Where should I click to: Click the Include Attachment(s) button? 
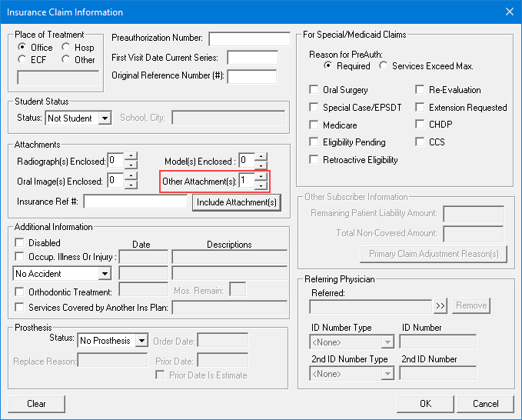pyautogui.click(x=236, y=202)
